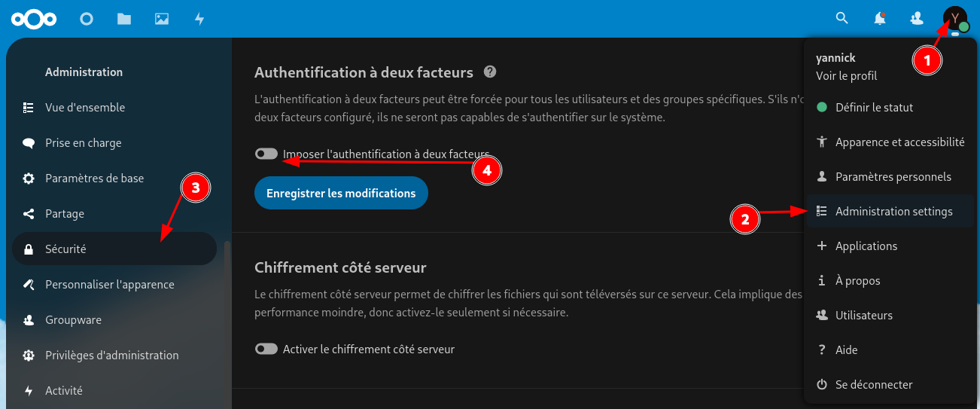980x409 pixels.
Task: Open the Photos app icon
Action: [162, 19]
